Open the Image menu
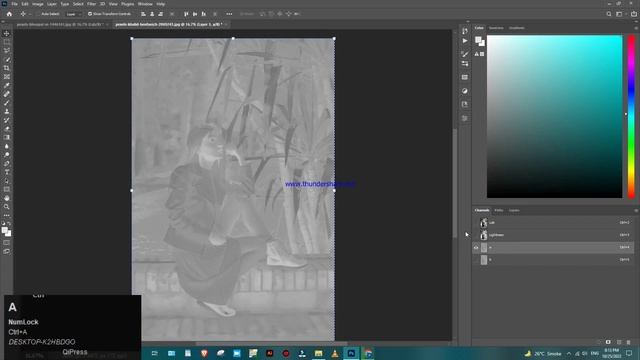640x360 pixels. click(38, 4)
